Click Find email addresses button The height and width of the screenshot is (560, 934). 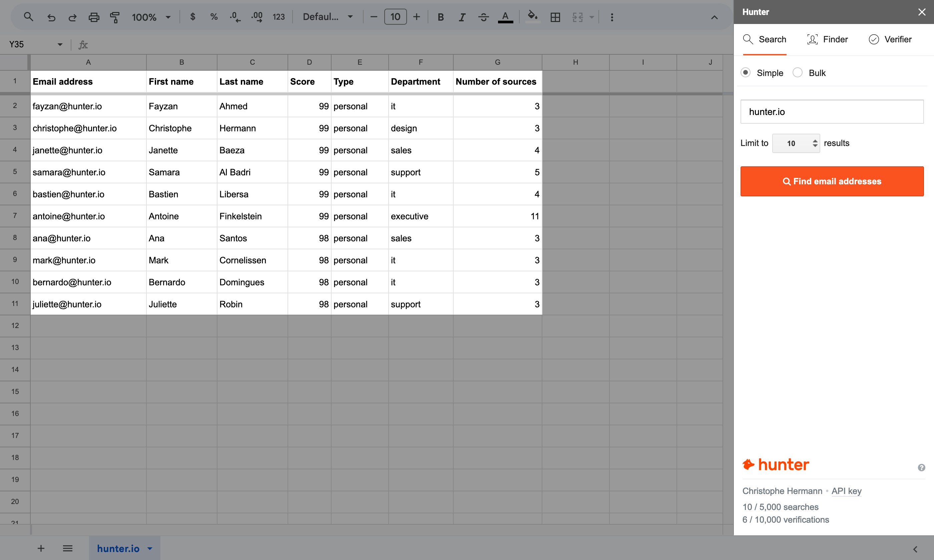(x=832, y=181)
